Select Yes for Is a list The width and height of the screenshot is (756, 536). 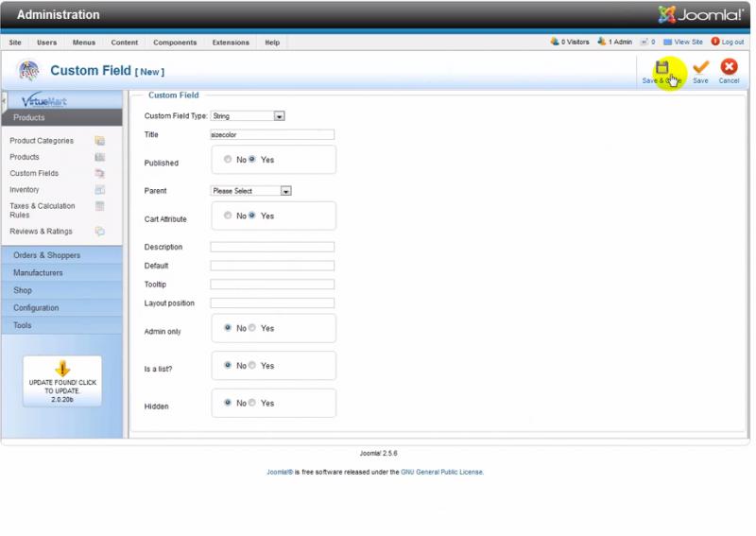[252, 365]
